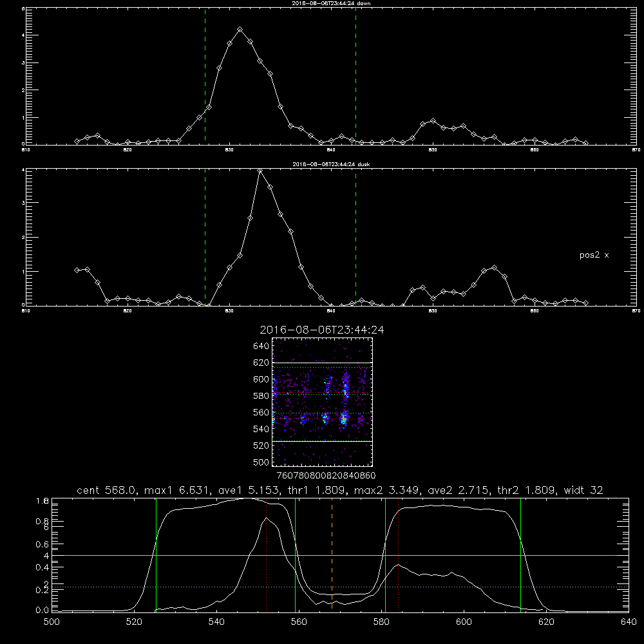Click the timestamp title above the spectrogram image
This screenshot has height=644, width=644.
pos(322,330)
